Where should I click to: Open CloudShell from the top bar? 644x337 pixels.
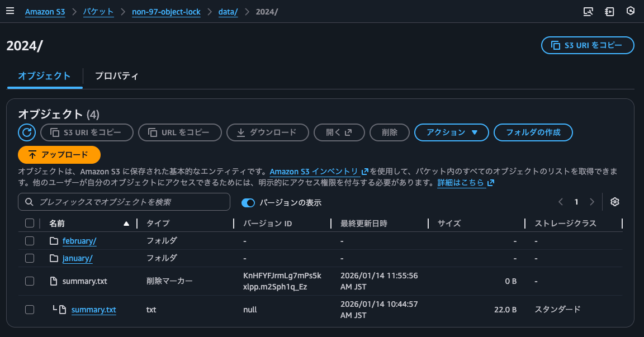coord(588,11)
